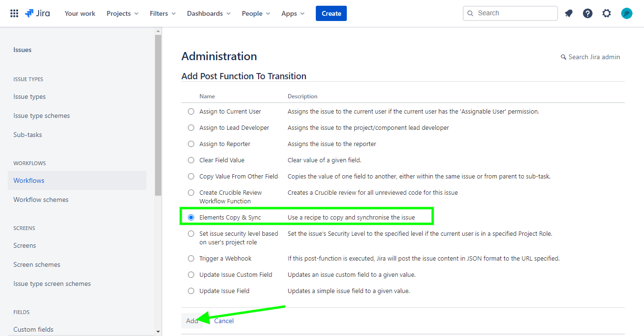Expand the Filters dropdown menu
Viewport: 644px width, 336px height.
(x=163, y=13)
